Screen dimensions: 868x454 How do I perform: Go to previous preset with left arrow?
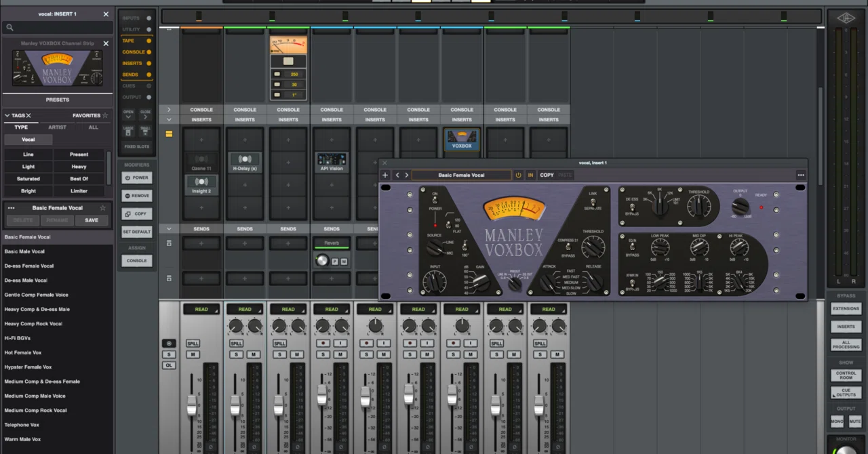pyautogui.click(x=397, y=175)
